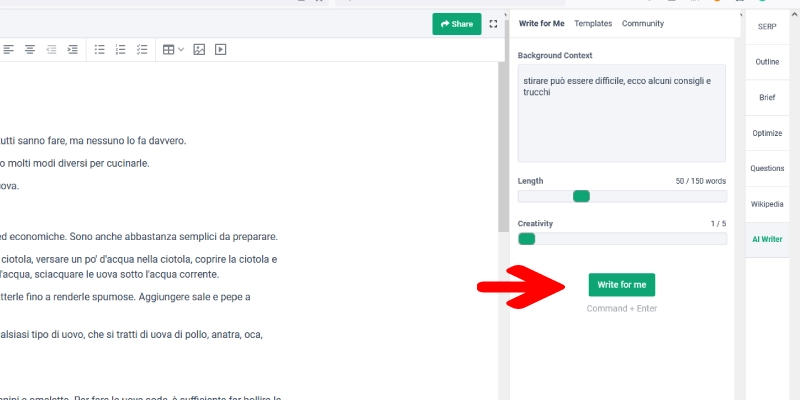The image size is (800, 400).
Task: Open the Wikipedia sidebar panel
Action: point(767,204)
